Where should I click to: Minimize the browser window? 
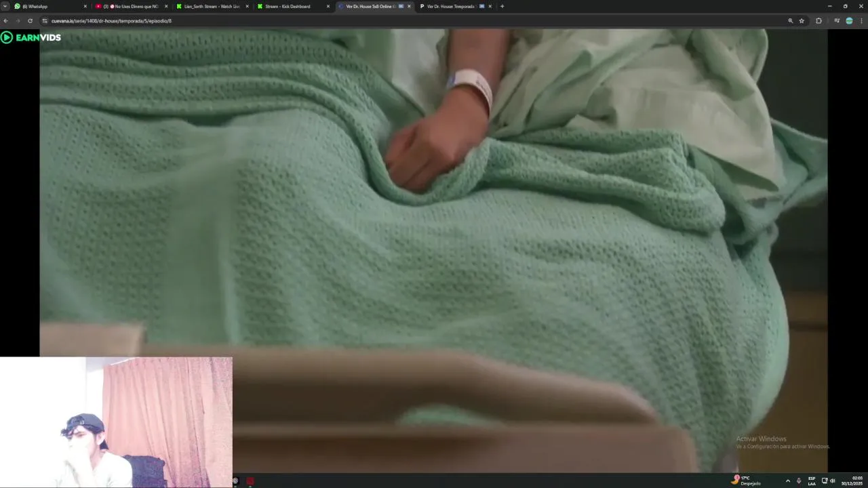coord(829,6)
